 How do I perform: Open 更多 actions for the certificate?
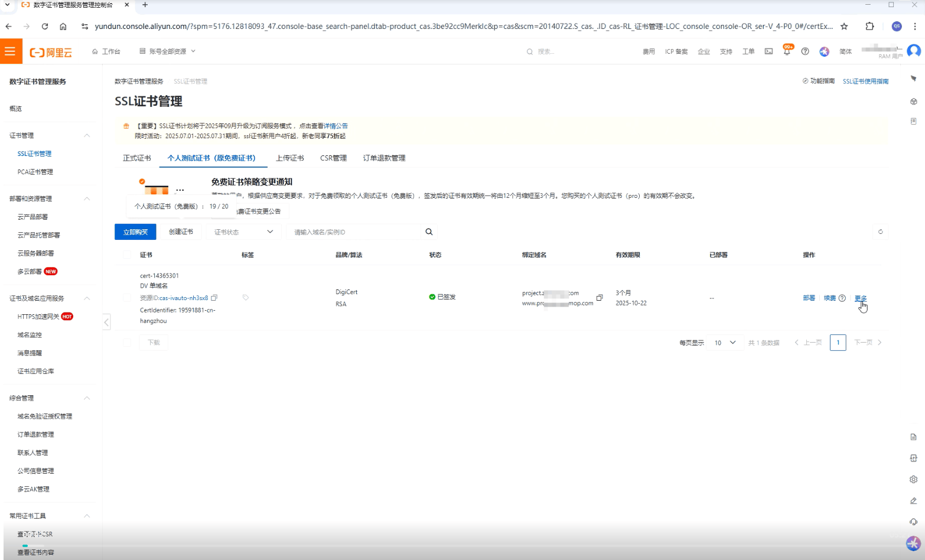tap(861, 298)
